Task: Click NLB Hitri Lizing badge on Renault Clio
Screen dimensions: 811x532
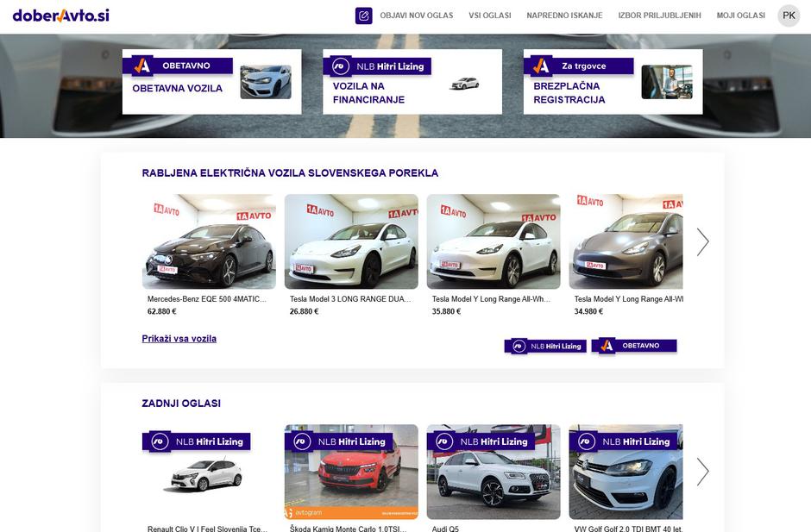Action: (x=198, y=441)
